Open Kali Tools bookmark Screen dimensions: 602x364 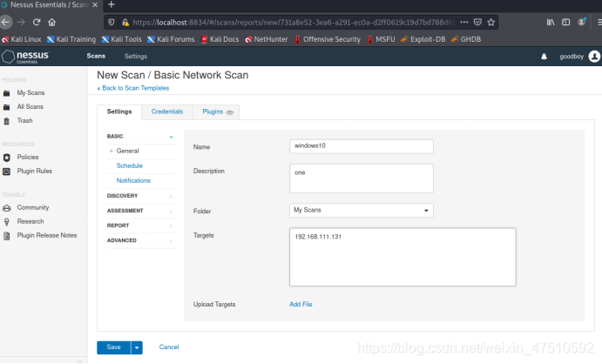click(121, 39)
